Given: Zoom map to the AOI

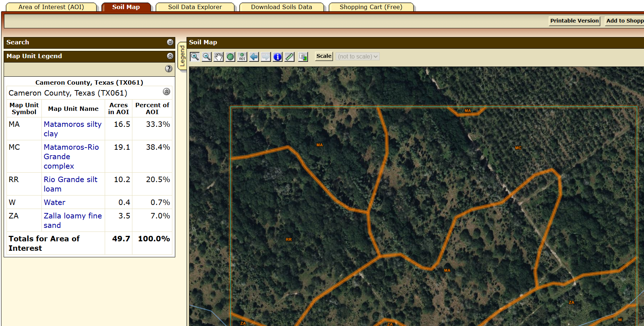Looking at the screenshot, I should tap(242, 57).
